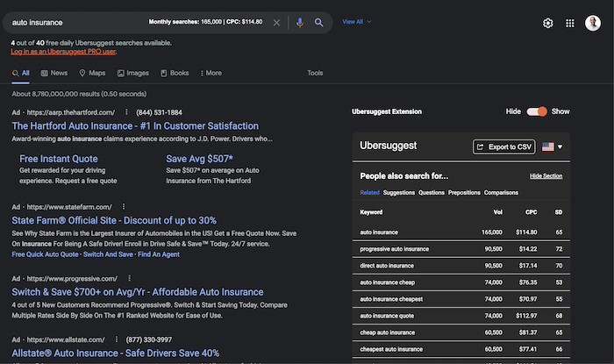The height and width of the screenshot is (364, 614).
Task: Open Free Instant Quote sitelink
Action: tap(59, 159)
